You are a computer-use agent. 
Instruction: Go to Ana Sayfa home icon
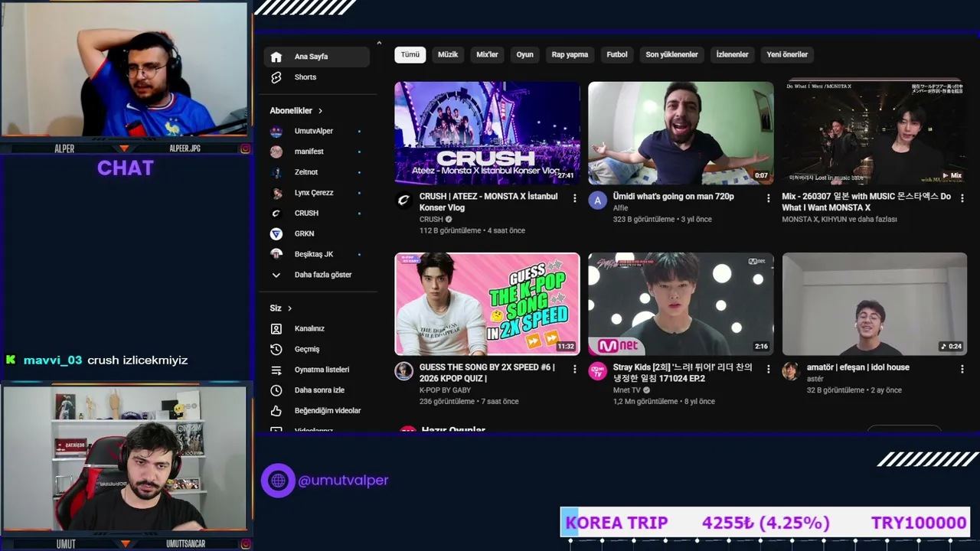(x=276, y=57)
